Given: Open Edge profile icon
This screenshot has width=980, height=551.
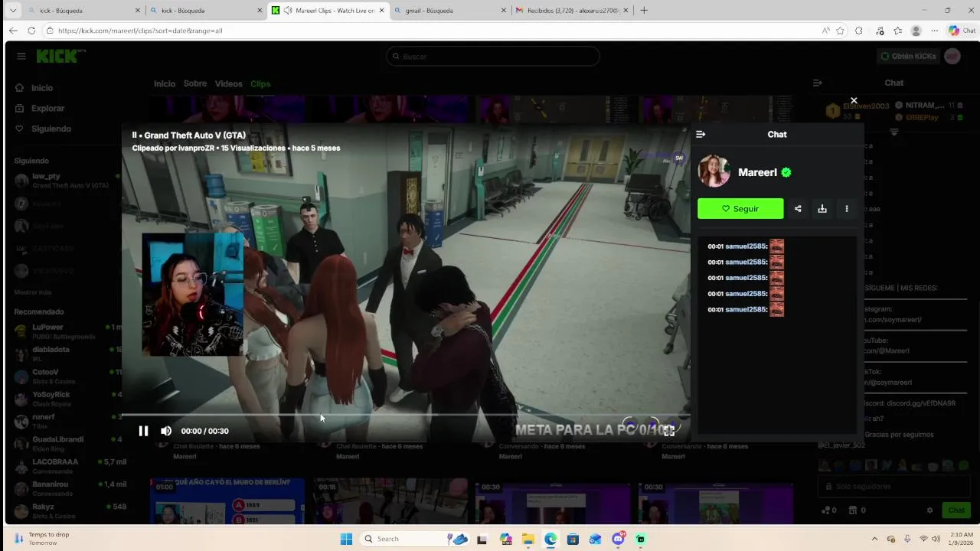Looking at the screenshot, I should coord(916,31).
